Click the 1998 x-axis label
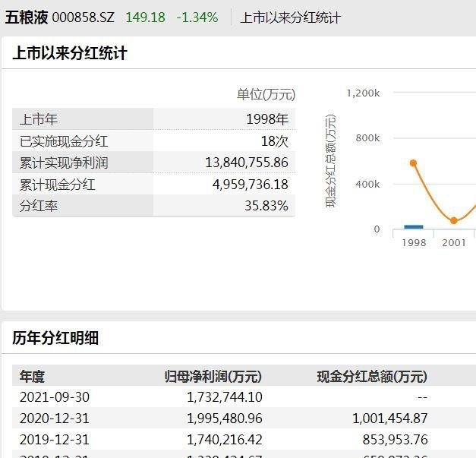476x458 pixels. [x=414, y=243]
